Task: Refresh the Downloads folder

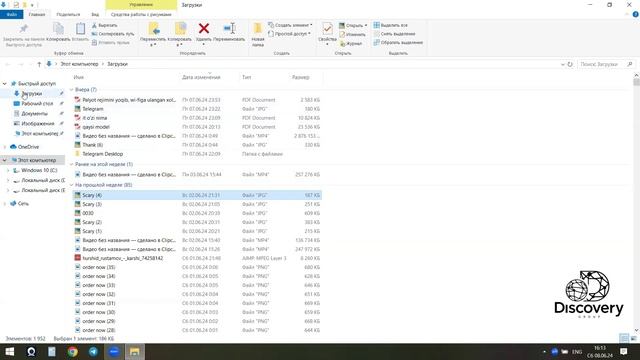Action: click(570, 64)
